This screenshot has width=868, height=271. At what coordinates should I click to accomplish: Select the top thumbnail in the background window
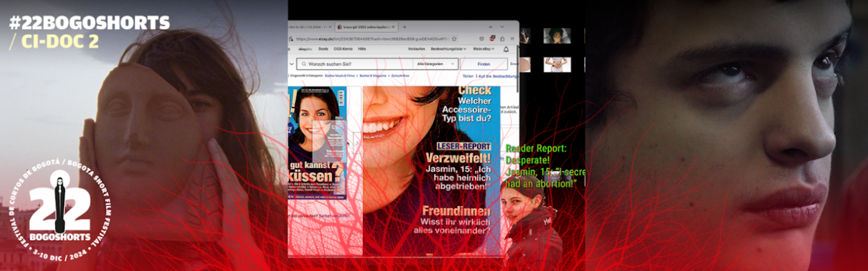coord(557,36)
